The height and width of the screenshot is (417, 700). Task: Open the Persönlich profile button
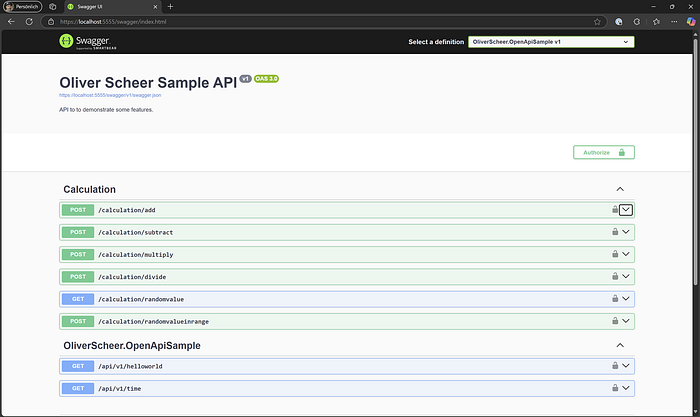[x=22, y=7]
